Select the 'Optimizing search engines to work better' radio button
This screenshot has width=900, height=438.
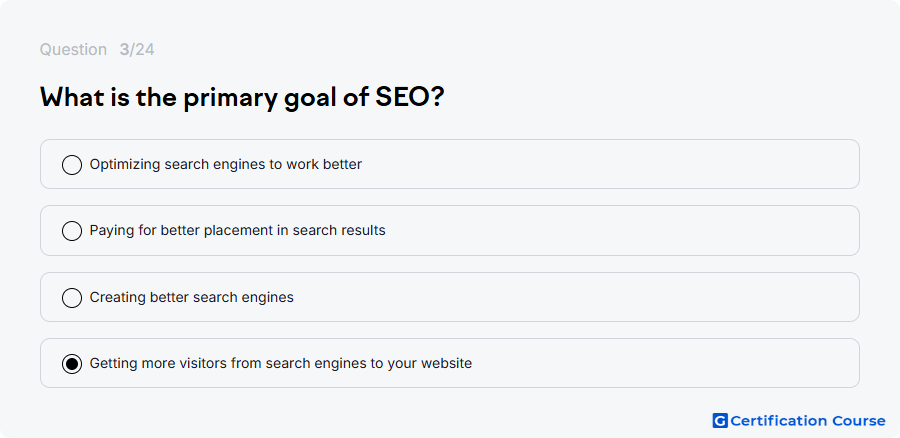click(72, 165)
